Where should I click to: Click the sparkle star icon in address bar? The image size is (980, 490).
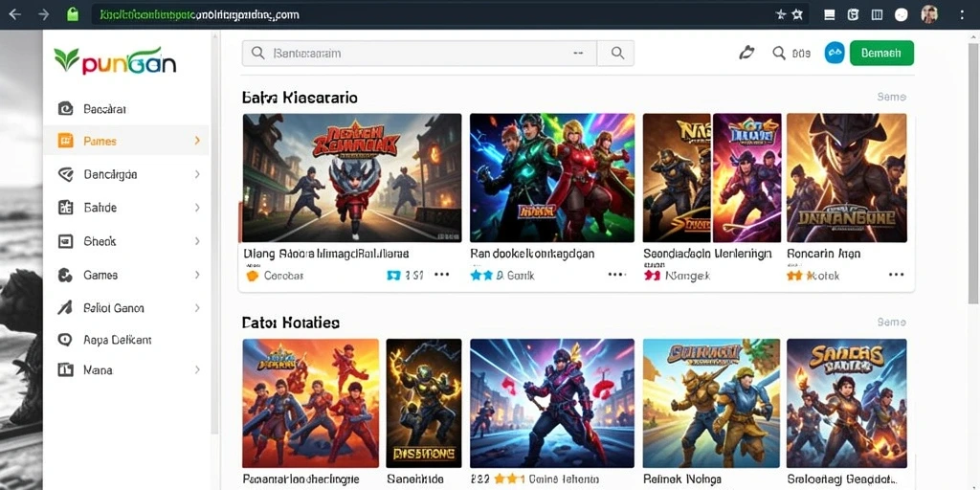[781, 14]
